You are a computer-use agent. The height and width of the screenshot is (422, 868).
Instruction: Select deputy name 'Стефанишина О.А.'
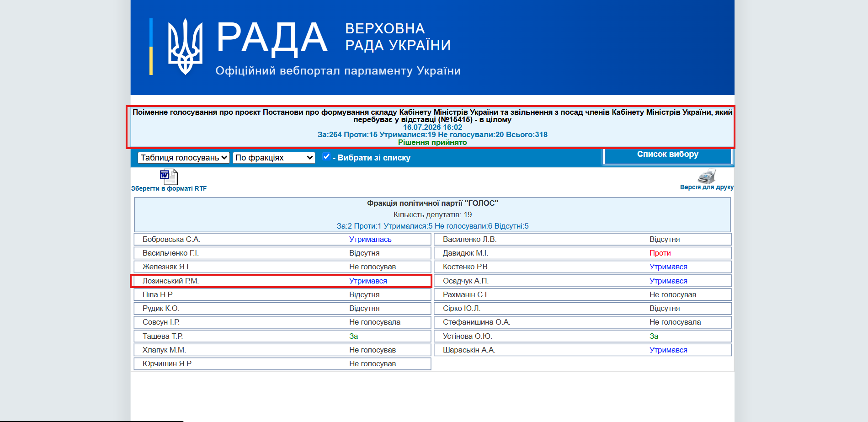point(476,322)
